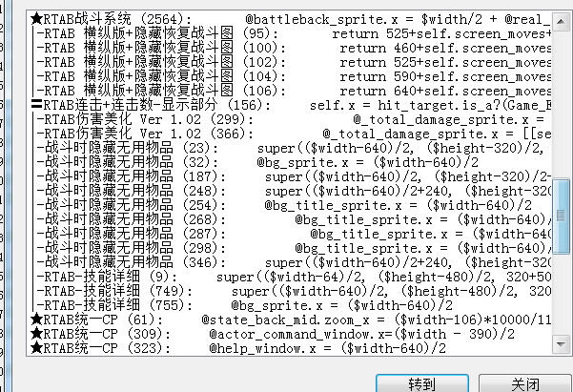This screenshot has height=392, width=573.
Task: Select result 战斗时隐藏无用物品 (346)
Action: click(290, 262)
